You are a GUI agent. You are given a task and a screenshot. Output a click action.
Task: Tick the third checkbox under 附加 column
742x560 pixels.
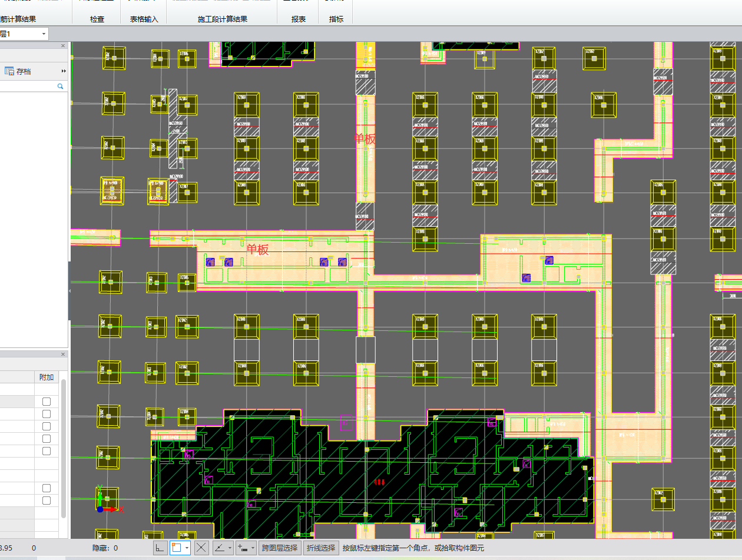(x=47, y=426)
